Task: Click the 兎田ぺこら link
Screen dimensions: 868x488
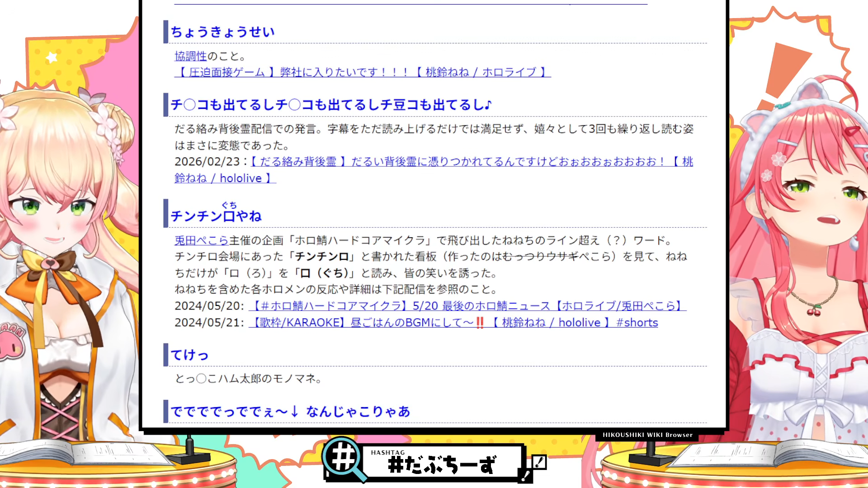Action: coord(201,240)
